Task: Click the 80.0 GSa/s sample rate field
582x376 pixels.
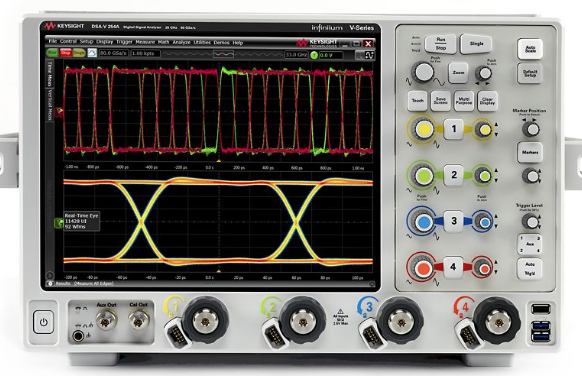Action: coord(114,53)
